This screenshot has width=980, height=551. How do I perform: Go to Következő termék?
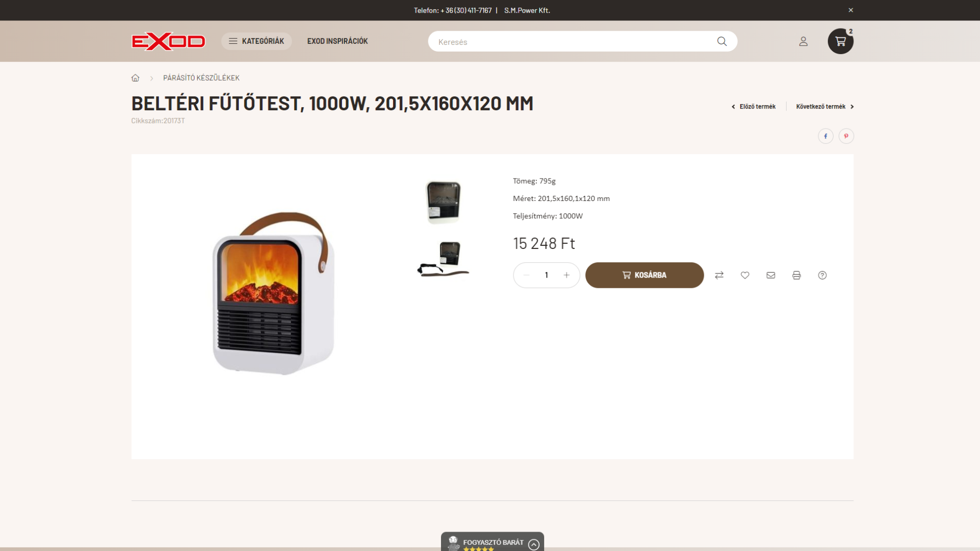tap(825, 107)
